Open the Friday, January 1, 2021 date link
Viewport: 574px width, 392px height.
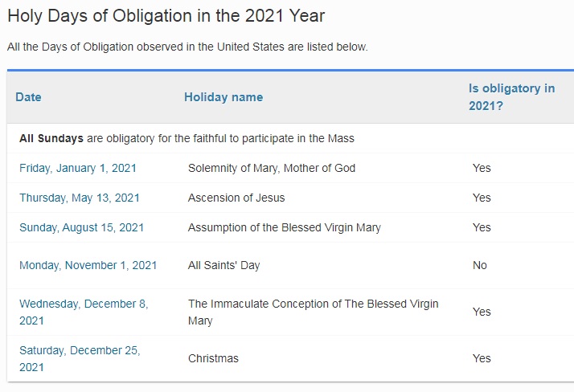(78, 168)
